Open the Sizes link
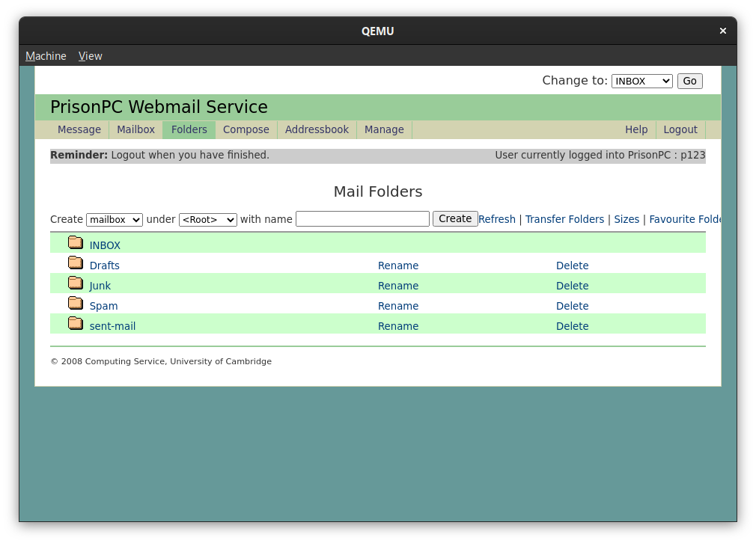756x543 pixels. coord(627,219)
